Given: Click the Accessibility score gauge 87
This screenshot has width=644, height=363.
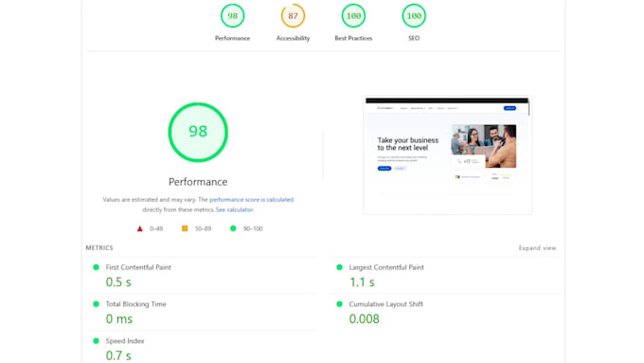Looking at the screenshot, I should click(293, 15).
